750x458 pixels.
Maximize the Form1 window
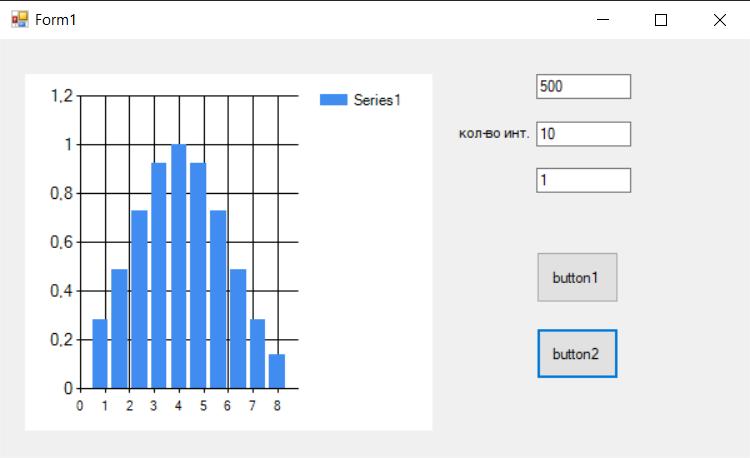pyautogui.click(x=661, y=20)
